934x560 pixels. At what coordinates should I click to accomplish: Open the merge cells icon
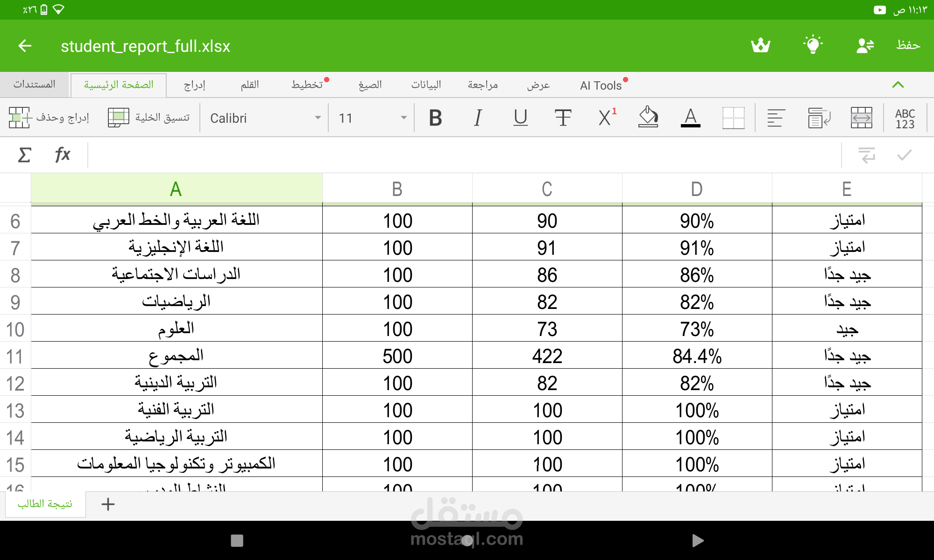point(861,118)
